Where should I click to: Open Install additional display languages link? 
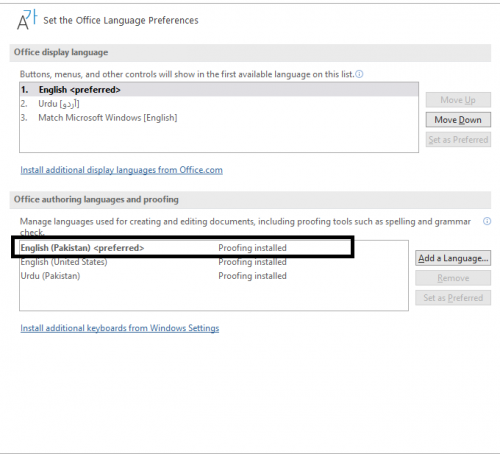[x=121, y=170]
